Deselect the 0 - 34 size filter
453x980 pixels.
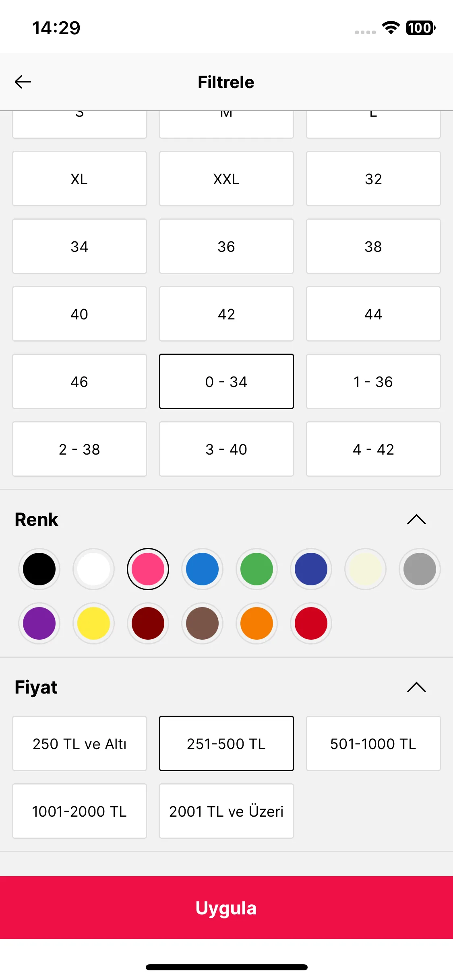[x=226, y=381]
